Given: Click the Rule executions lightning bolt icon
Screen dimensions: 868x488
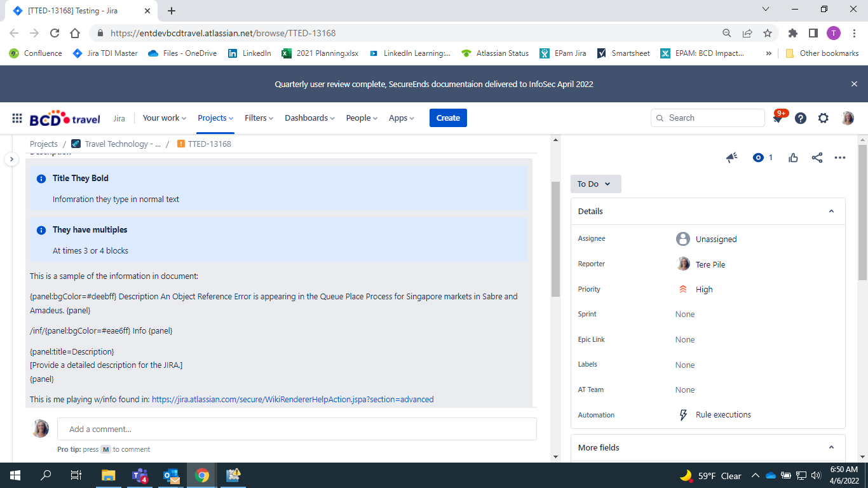Looking at the screenshot, I should click(x=683, y=414).
